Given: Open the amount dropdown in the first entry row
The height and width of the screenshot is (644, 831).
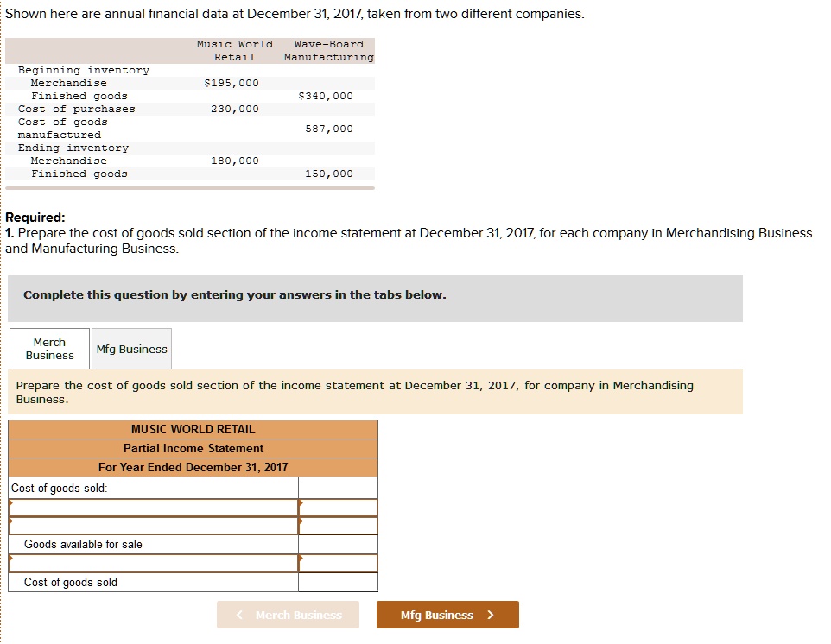Looking at the screenshot, I should coord(301,507).
